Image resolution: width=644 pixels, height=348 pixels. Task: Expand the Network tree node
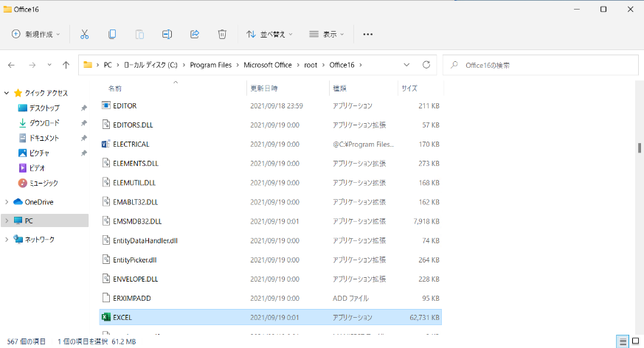tap(7, 239)
